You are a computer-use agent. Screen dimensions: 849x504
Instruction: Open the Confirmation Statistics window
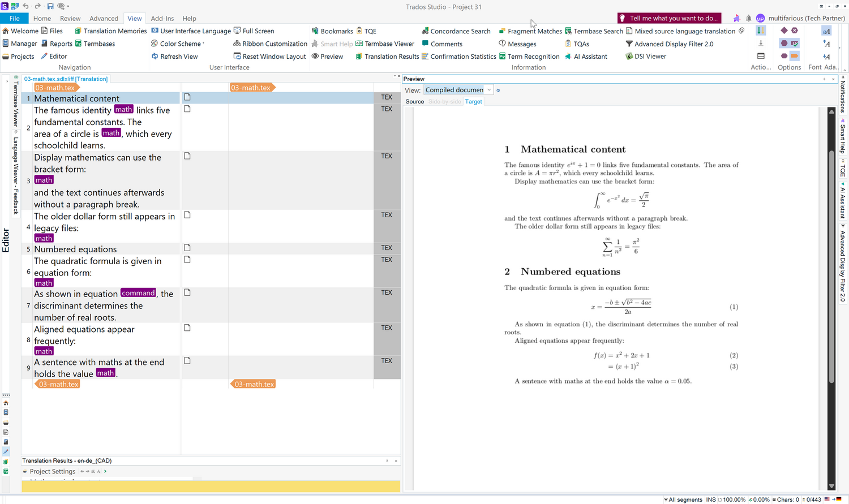click(x=459, y=57)
